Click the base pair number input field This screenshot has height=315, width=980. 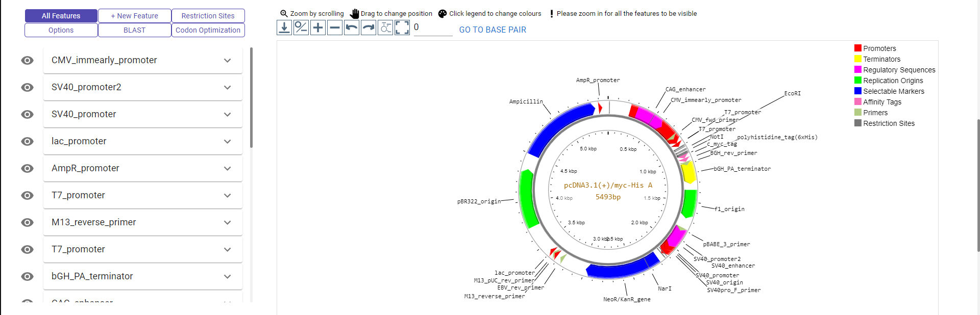pyautogui.click(x=432, y=28)
